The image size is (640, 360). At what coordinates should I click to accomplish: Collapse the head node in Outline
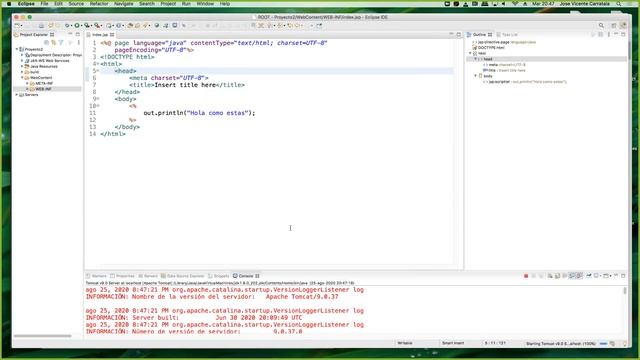pyautogui.click(x=476, y=59)
